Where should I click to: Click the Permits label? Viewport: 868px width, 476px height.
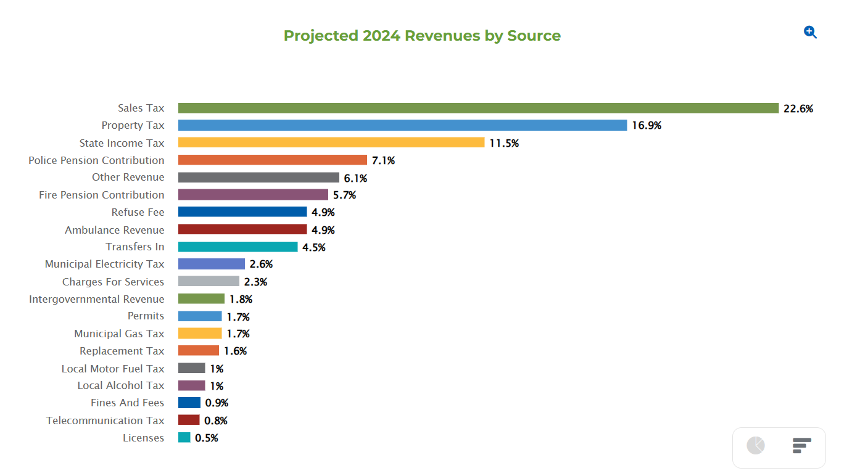[146, 316]
